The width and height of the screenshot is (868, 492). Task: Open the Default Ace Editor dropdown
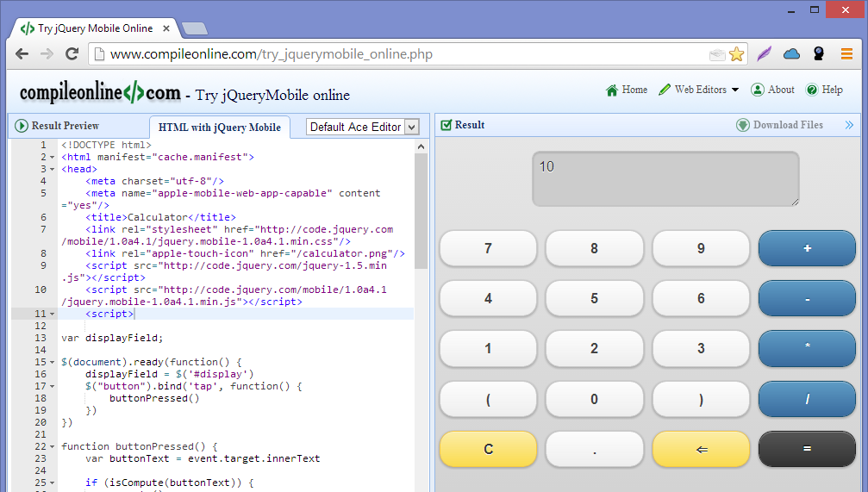(363, 128)
